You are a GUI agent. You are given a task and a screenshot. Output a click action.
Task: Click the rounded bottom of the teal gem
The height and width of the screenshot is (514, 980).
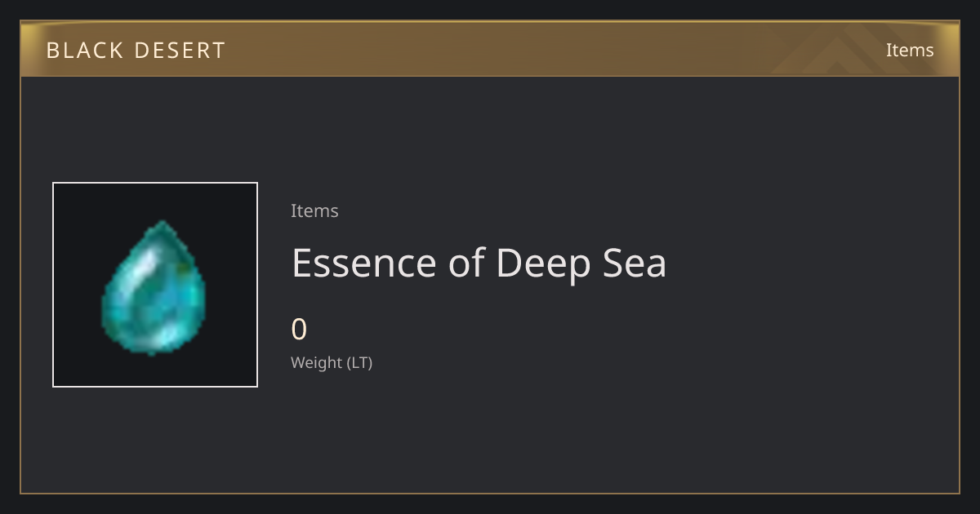[x=152, y=344]
